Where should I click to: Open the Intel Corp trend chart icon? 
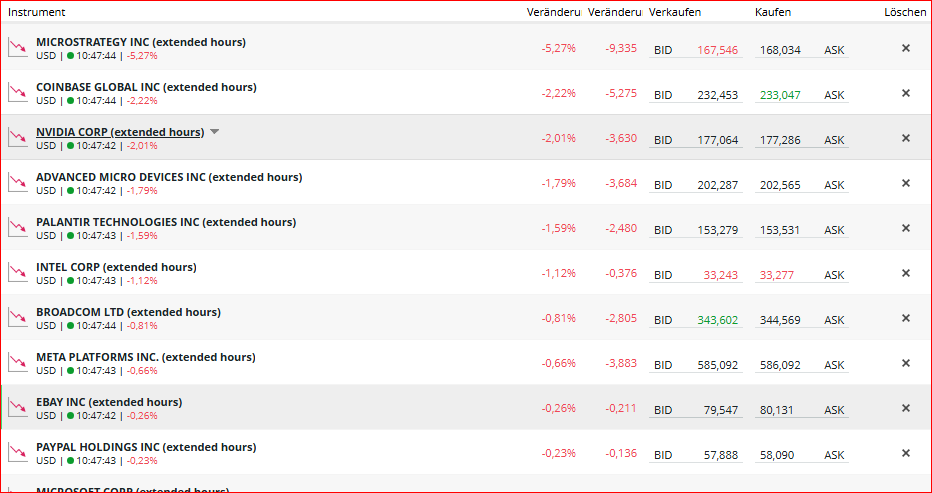[17, 273]
